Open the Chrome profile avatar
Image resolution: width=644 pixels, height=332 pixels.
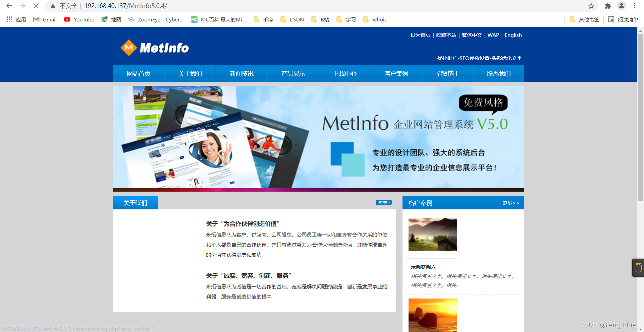coord(622,6)
